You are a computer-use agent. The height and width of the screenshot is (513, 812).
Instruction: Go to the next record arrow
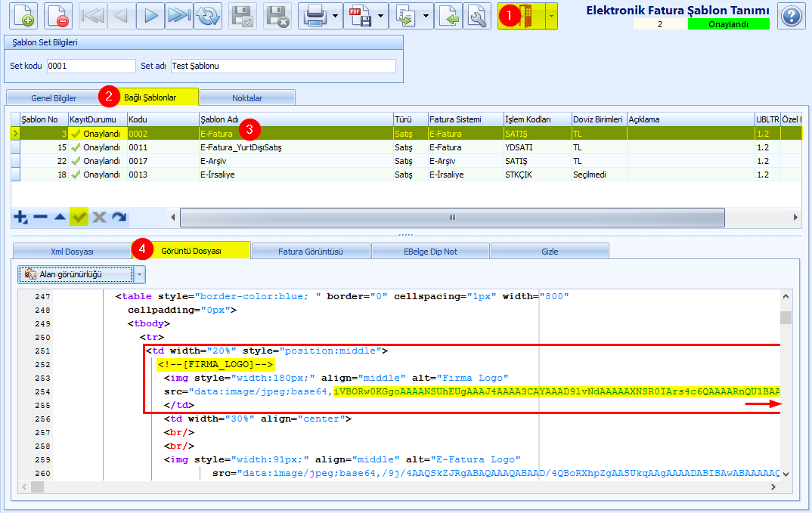[x=150, y=16]
